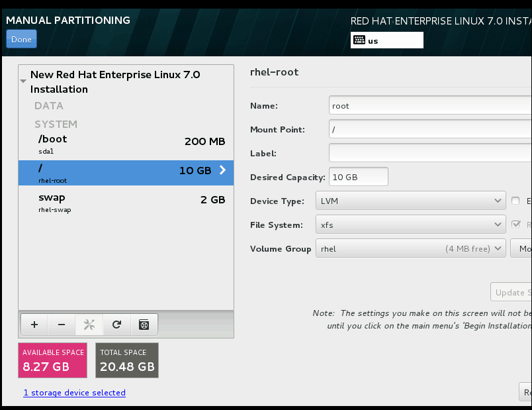Viewport: 532px width, 410px height.
Task: Open the Device Type LVM dropdown
Action: 410,201
